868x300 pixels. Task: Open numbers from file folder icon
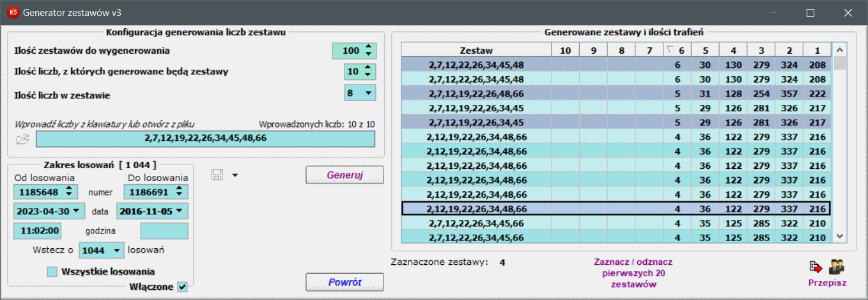(22, 139)
